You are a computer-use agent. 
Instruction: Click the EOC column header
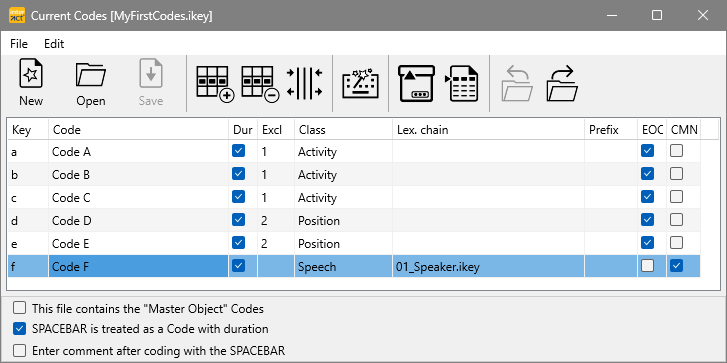pyautogui.click(x=652, y=130)
